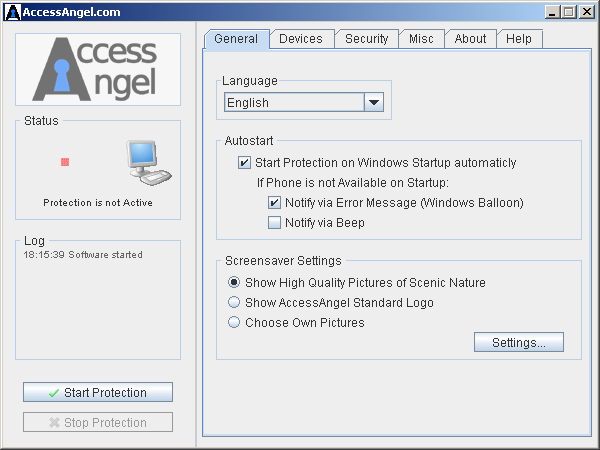Select Show AccessAngel Standard Logo option
Viewport: 600px width, 450px height.
234,302
